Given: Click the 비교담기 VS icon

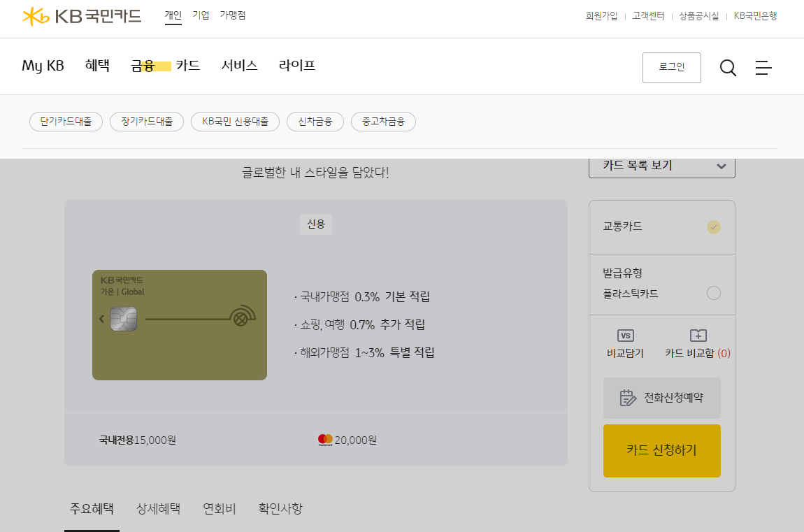Looking at the screenshot, I should [626, 336].
